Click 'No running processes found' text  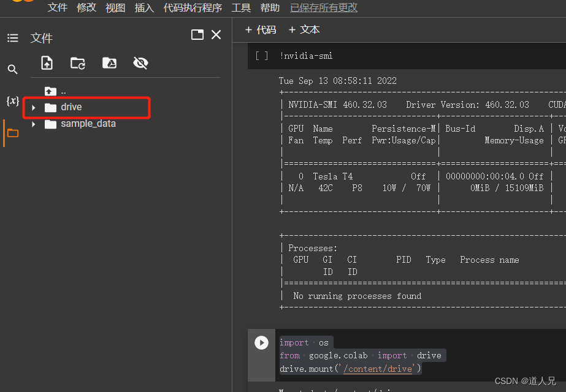click(358, 296)
